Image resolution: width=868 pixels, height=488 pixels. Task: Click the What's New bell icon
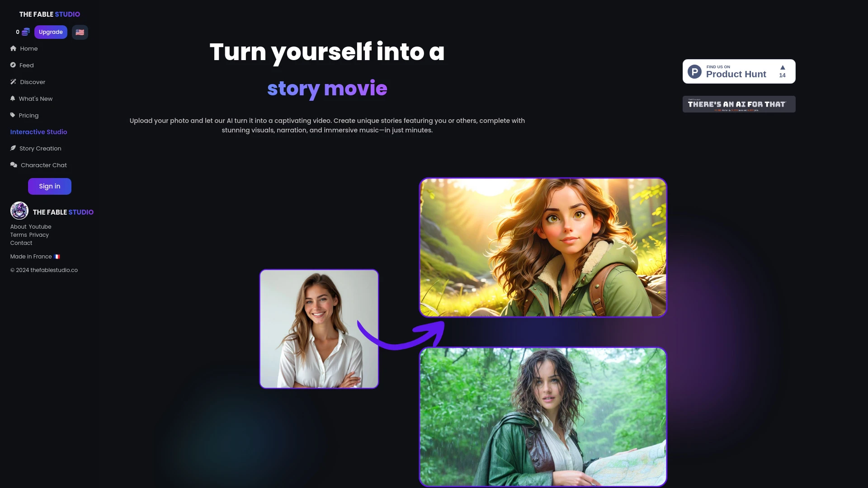tap(13, 99)
